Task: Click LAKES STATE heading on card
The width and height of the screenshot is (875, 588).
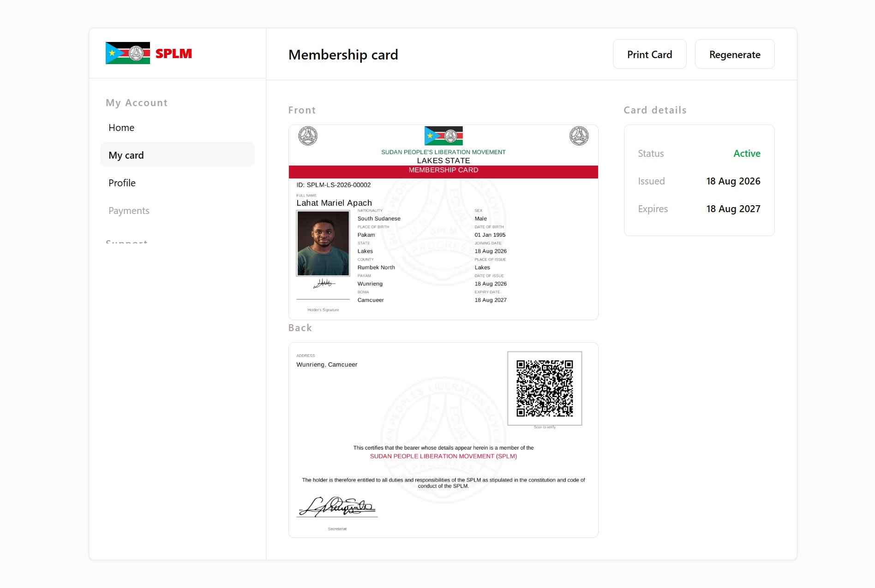Action: (443, 160)
